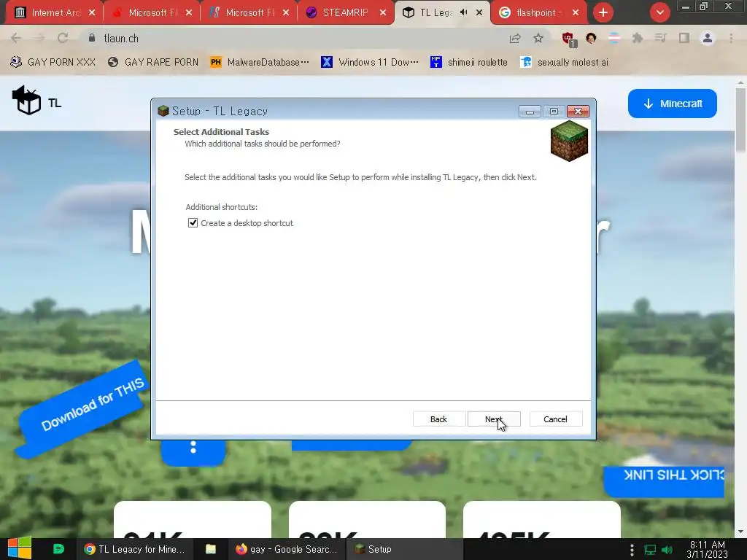
Task: Open the green taskbar app icon
Action: (58, 549)
